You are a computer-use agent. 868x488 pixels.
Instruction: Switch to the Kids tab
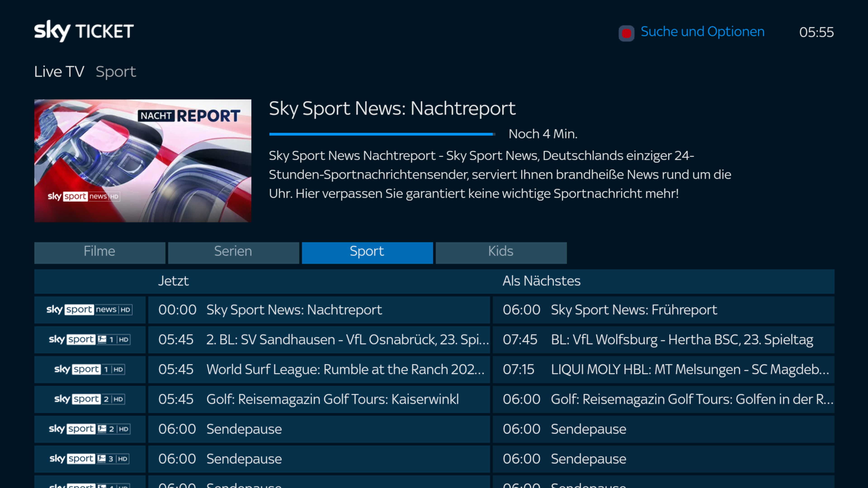tap(501, 253)
